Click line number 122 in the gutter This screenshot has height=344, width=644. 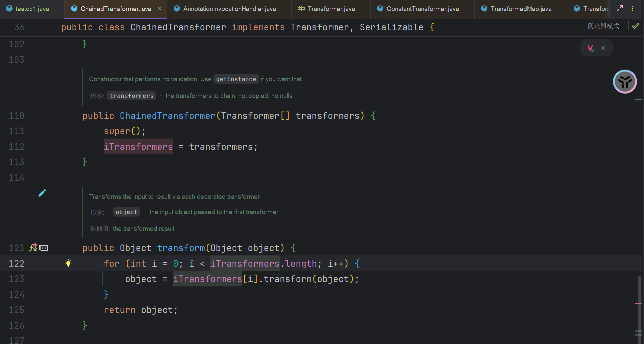pyautogui.click(x=17, y=264)
